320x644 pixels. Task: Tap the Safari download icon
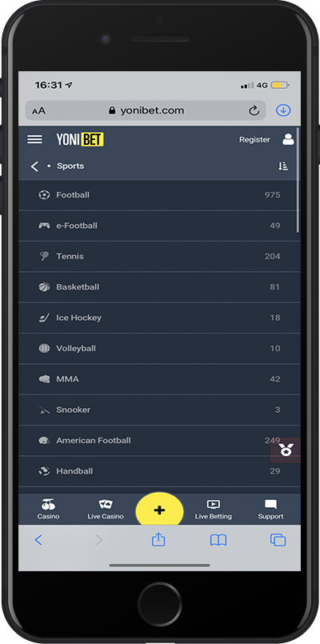(283, 110)
